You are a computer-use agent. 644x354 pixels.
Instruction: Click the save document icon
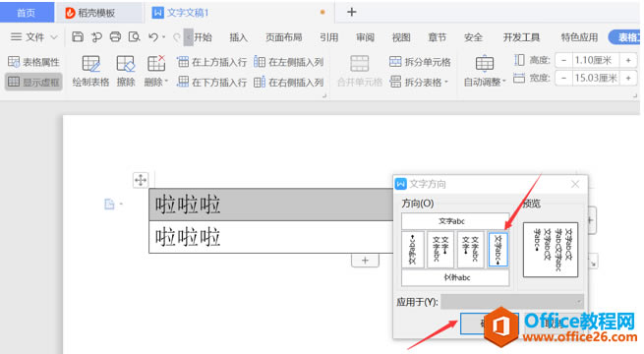pos(78,37)
